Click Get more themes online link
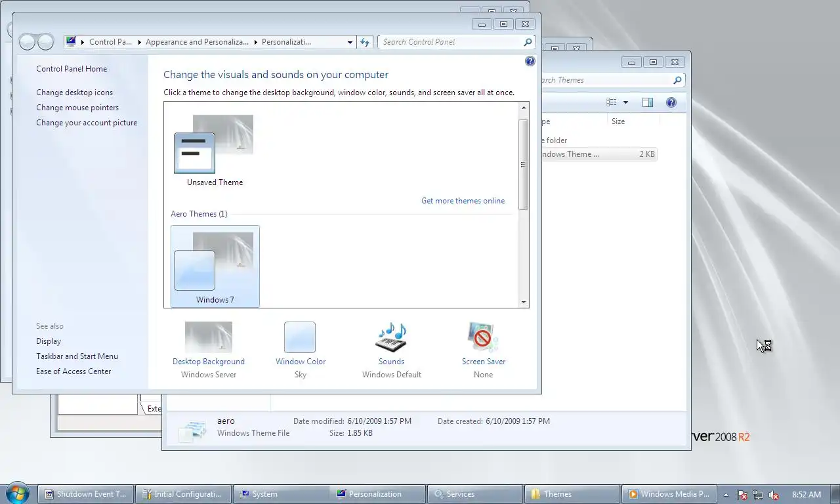 click(x=463, y=201)
